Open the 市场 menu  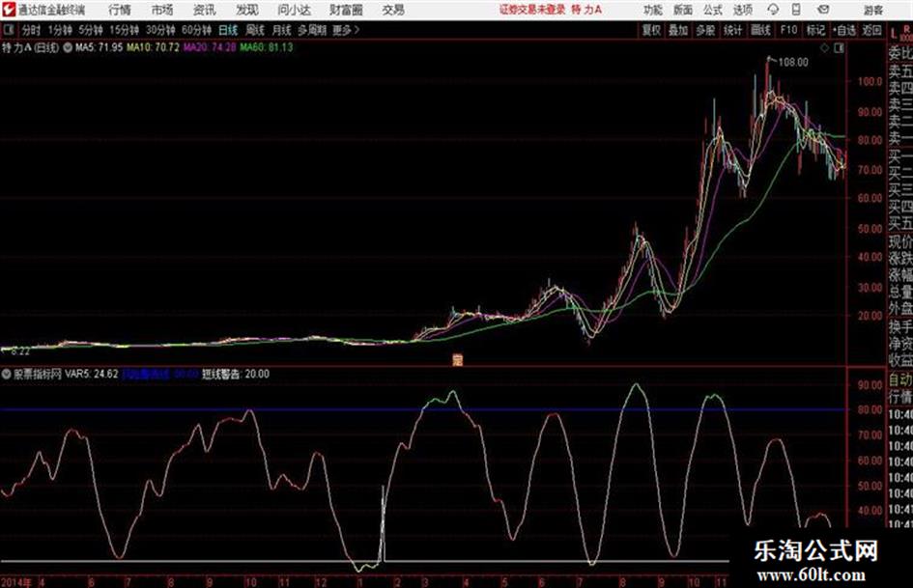(162, 10)
